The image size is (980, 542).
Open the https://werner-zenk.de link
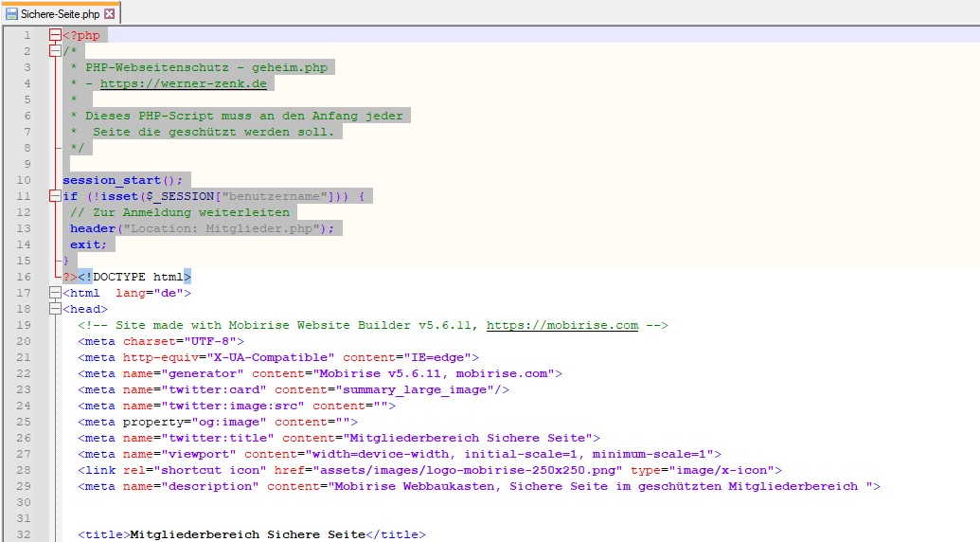pos(183,83)
